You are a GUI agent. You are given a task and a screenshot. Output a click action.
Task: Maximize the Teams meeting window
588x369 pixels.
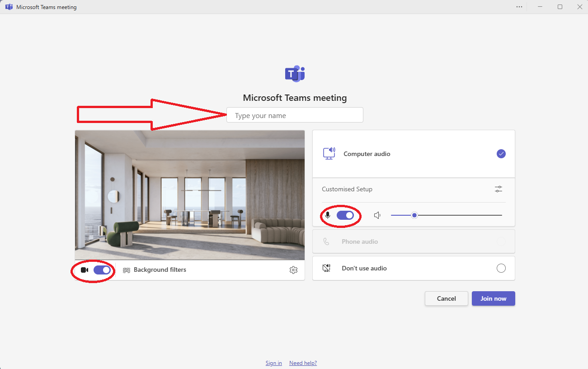pyautogui.click(x=560, y=7)
